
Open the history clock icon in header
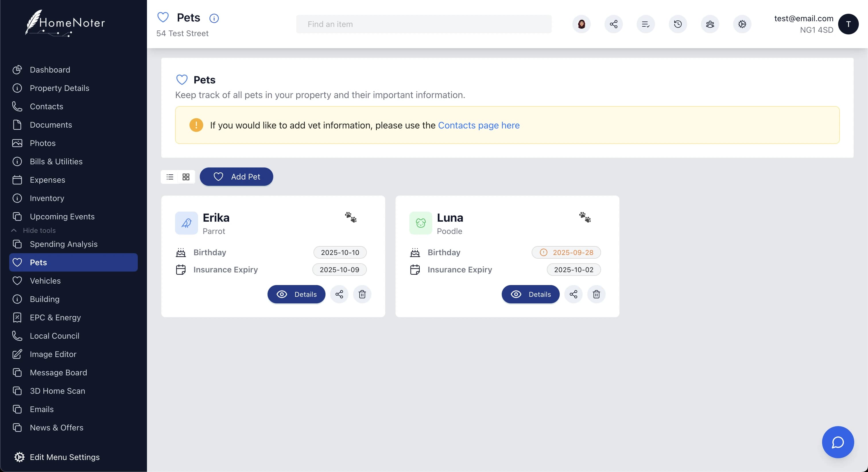(678, 24)
